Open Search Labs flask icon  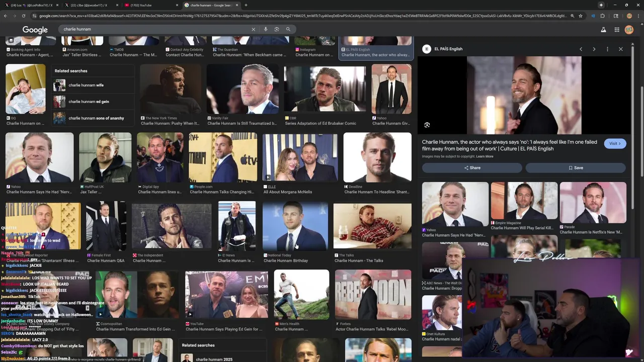point(603,30)
